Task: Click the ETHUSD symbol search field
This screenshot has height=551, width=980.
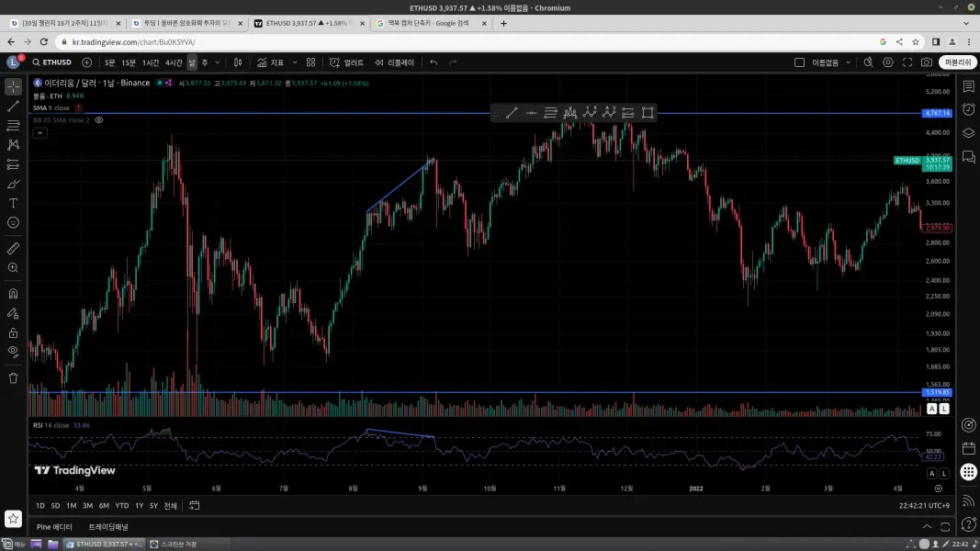Action: point(51,62)
